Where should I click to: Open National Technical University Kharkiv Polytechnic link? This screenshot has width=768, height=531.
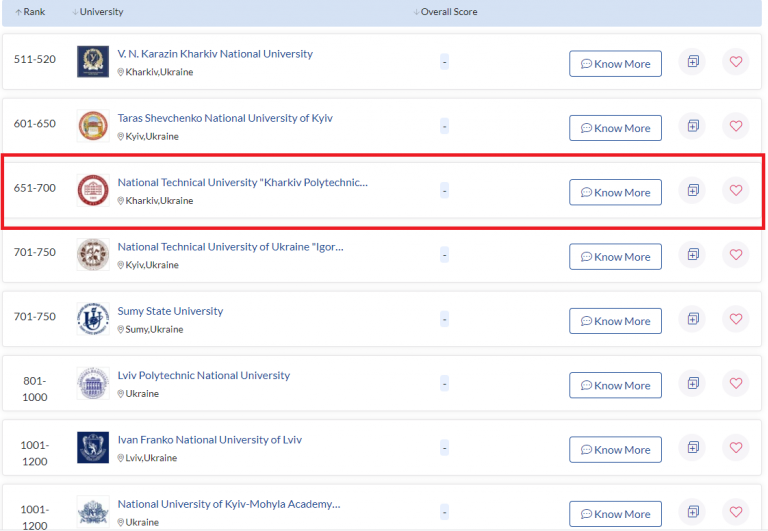click(x=242, y=182)
